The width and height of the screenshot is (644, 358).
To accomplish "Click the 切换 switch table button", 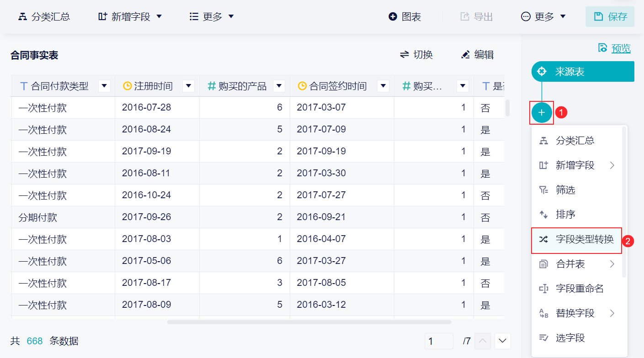I will pos(416,55).
